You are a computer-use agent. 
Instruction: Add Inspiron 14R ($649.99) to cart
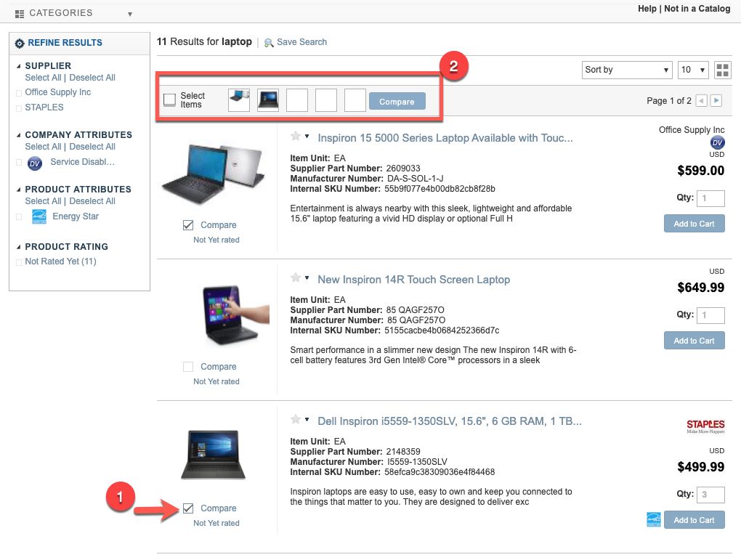(x=695, y=340)
